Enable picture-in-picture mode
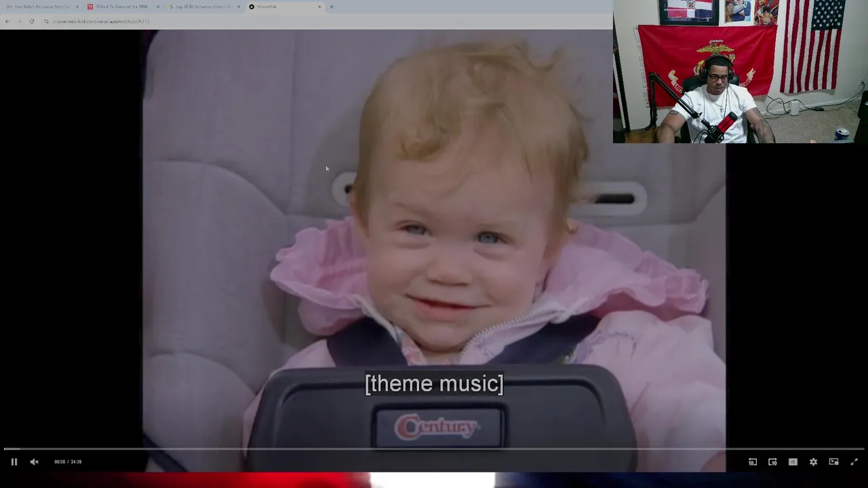 pyautogui.click(x=833, y=462)
